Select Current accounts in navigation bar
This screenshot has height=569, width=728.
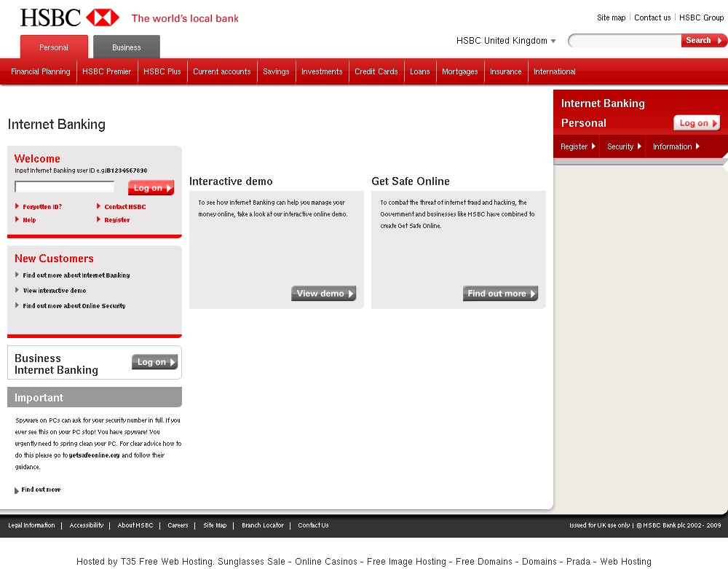(222, 71)
